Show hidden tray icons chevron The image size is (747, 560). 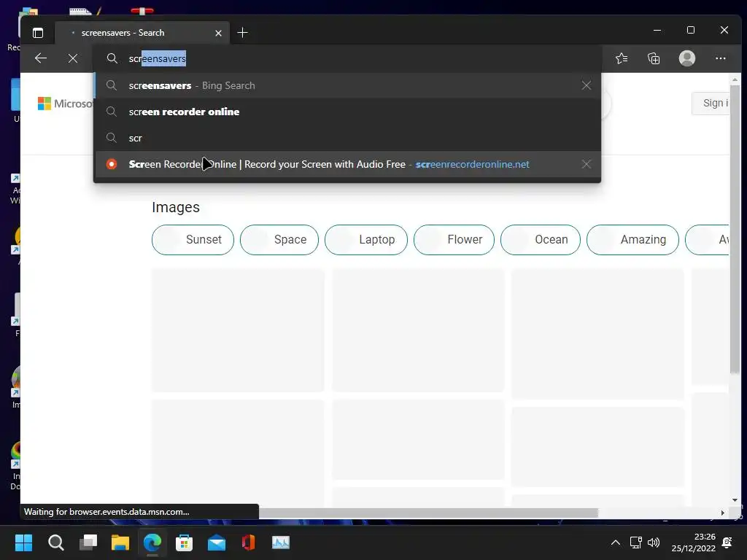click(616, 542)
